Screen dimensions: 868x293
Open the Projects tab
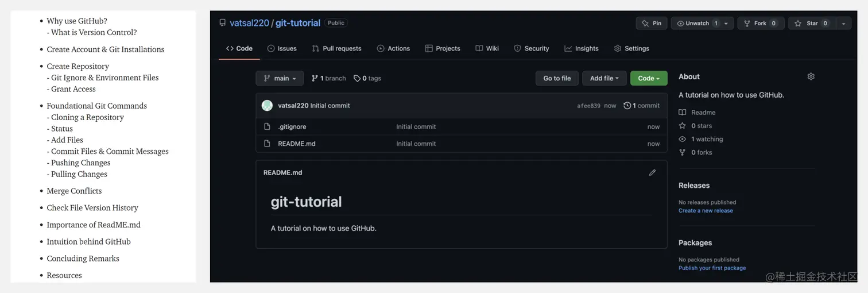pos(443,48)
